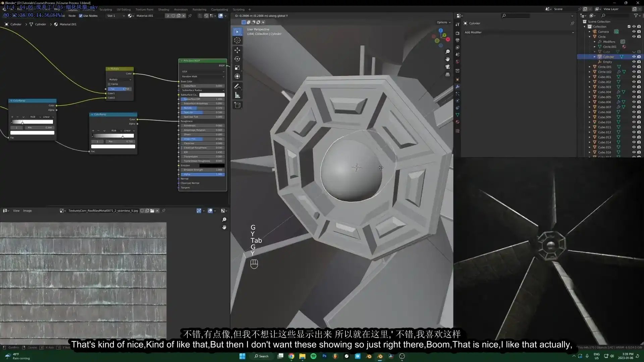This screenshot has height=362, width=644.
Task: Select the Move tool in the viewport toolbar
Action: click(x=237, y=50)
